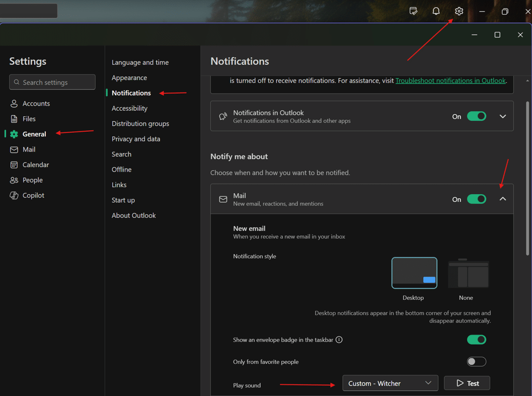This screenshot has height=396, width=532.
Task: Go to Accessibility settings
Action: pyautogui.click(x=130, y=108)
